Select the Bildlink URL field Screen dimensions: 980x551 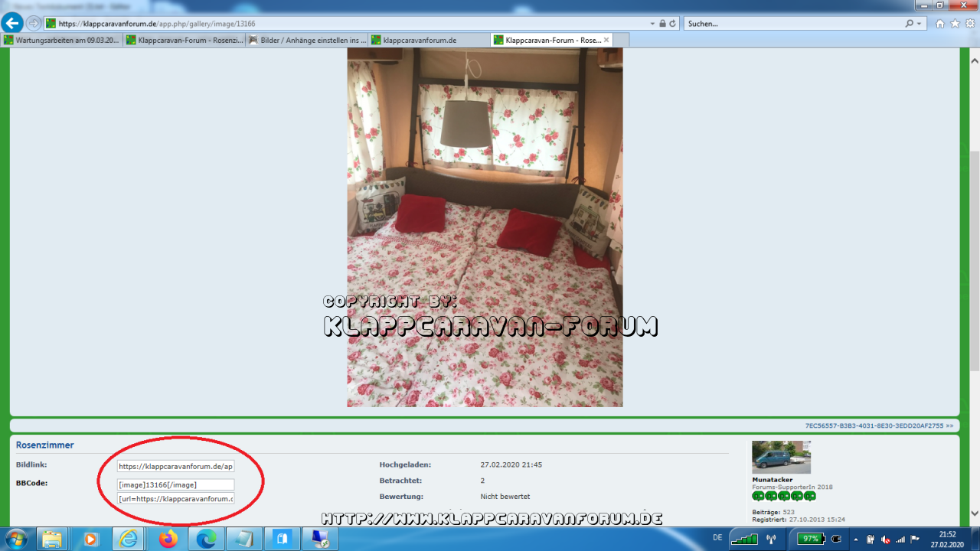pyautogui.click(x=175, y=465)
